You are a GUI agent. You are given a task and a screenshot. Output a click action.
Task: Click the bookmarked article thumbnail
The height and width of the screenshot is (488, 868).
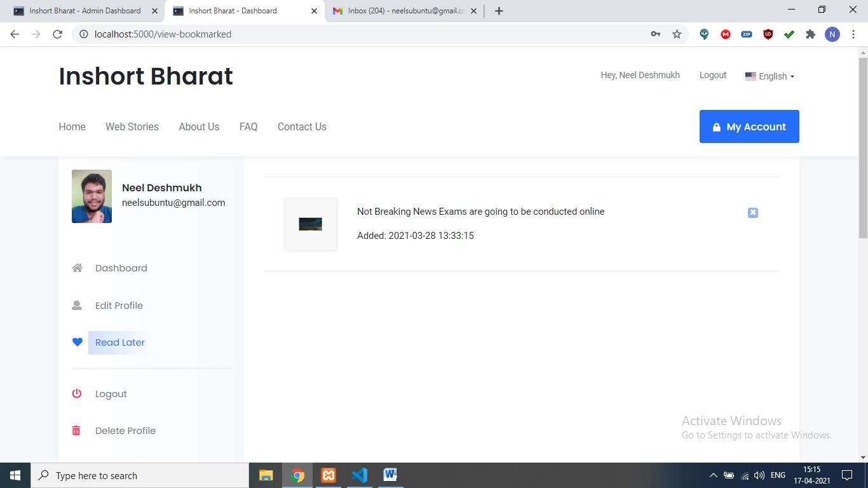(311, 224)
